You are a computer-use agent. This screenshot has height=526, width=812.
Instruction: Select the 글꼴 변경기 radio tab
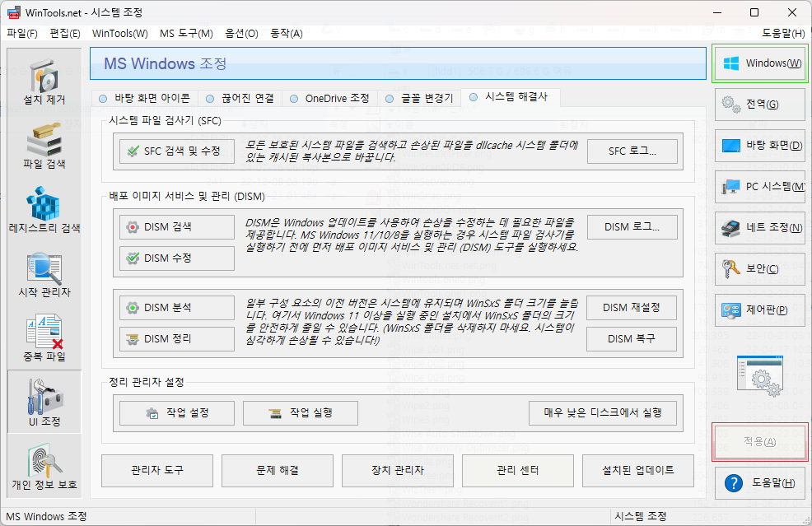(x=419, y=98)
